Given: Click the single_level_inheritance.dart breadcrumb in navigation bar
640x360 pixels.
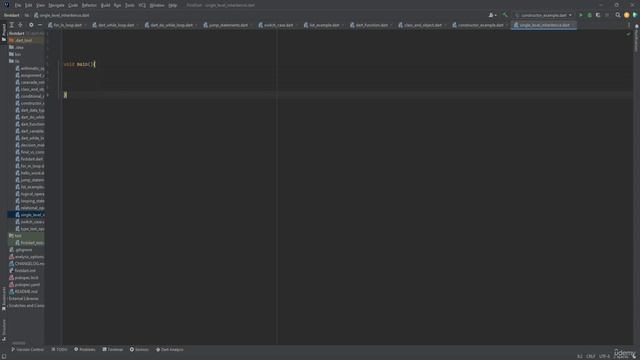Looking at the screenshot, I should click(x=62, y=15).
